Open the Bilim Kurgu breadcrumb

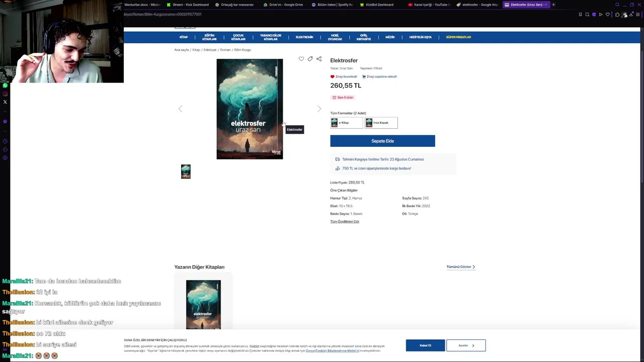coord(243,50)
